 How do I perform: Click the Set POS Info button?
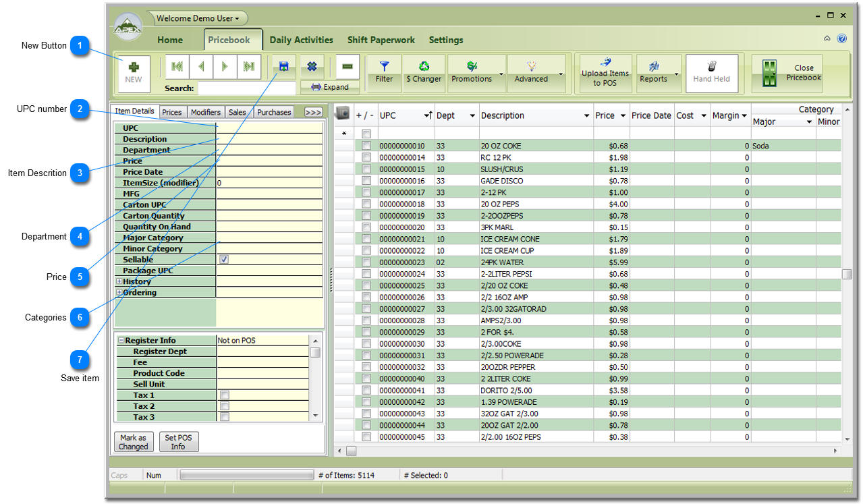click(x=178, y=442)
